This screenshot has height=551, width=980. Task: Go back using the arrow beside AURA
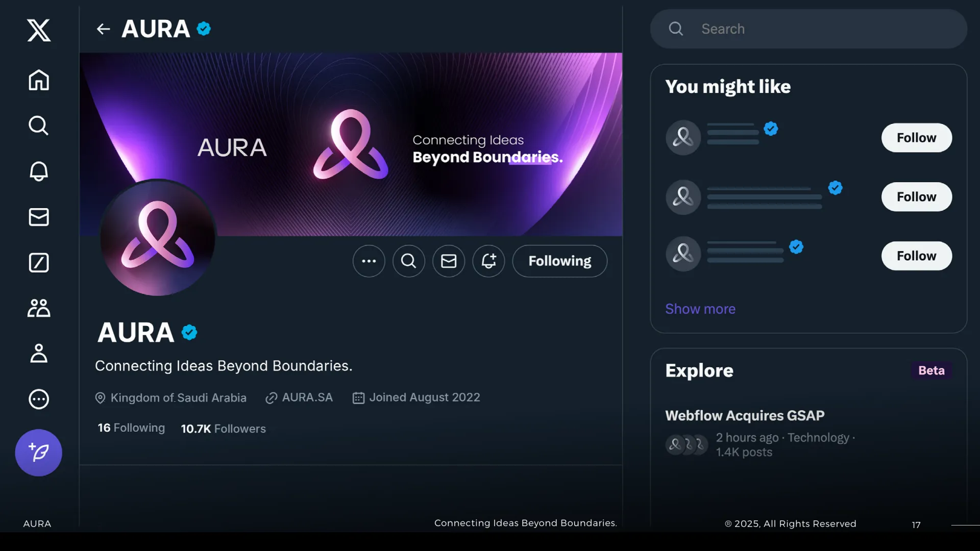(104, 29)
